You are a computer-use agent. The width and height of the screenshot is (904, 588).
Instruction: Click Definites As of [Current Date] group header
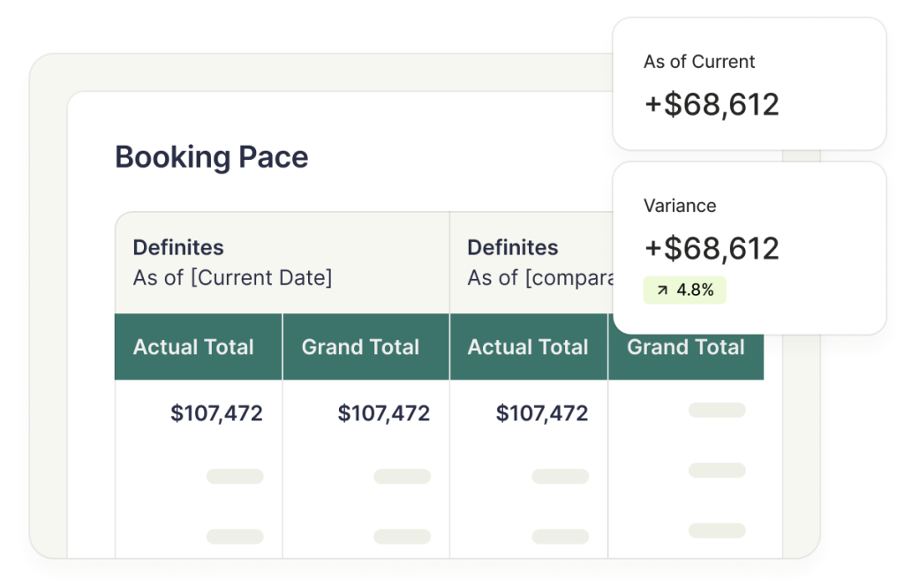(x=282, y=263)
